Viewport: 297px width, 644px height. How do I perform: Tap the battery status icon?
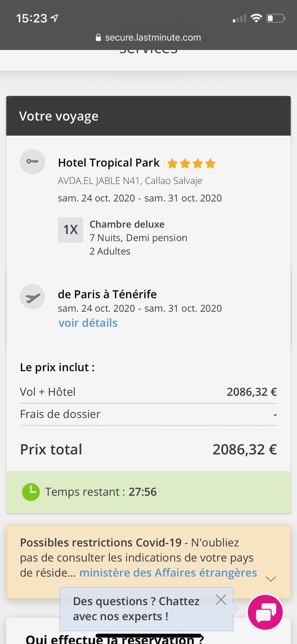coord(276,18)
